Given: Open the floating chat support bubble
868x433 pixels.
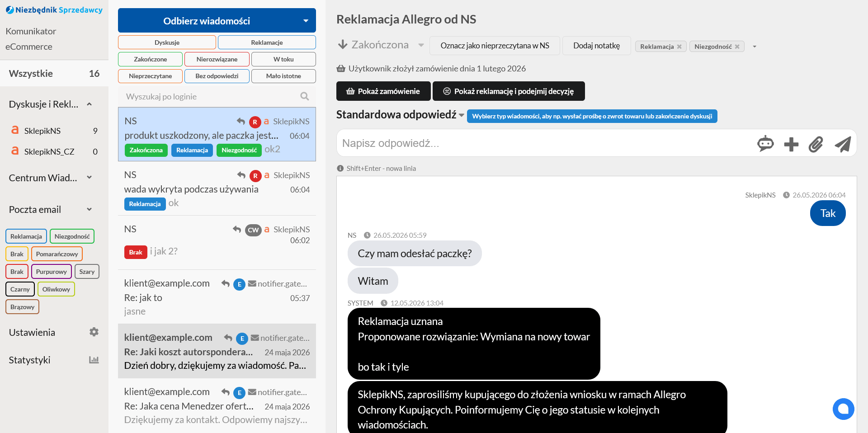Looking at the screenshot, I should tap(843, 409).
